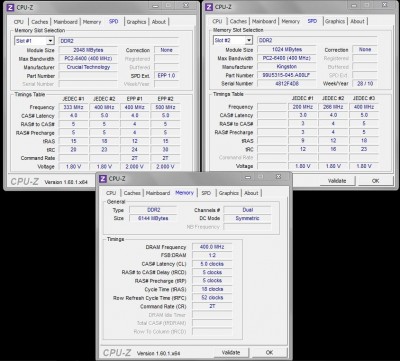Screen dimensions: 400x361
Task: Select the Mainboard tab in the Slot #1 window
Action: pyautogui.click(x=66, y=22)
